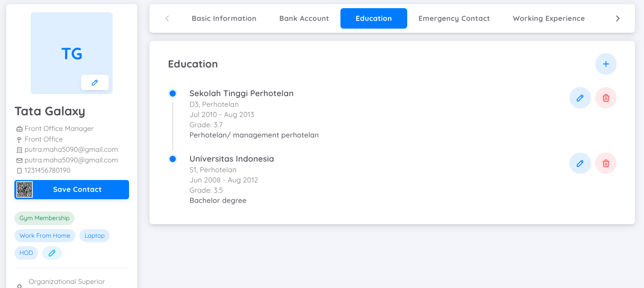Click the Laptop tag
The width and height of the screenshot is (644, 288).
pyautogui.click(x=95, y=236)
